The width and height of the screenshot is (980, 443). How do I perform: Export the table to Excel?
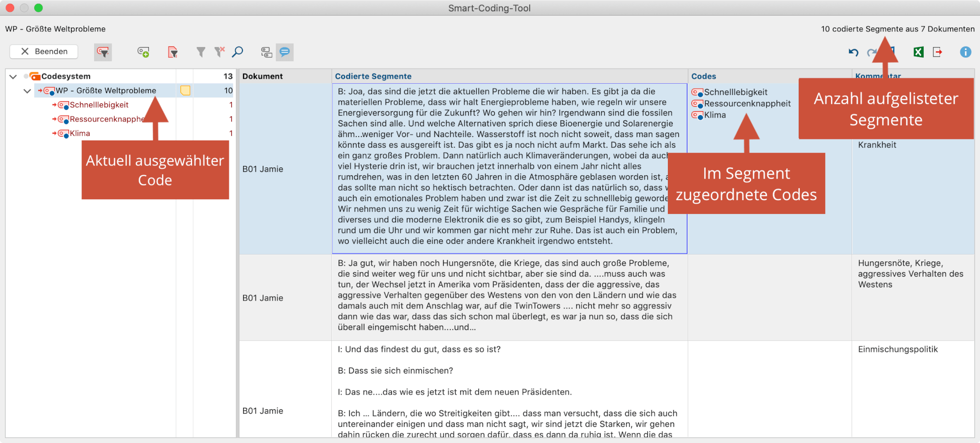(x=918, y=52)
